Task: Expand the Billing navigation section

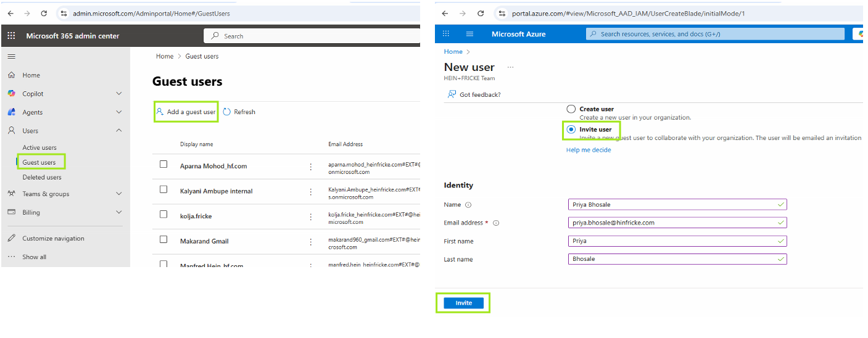Action: 119,212
